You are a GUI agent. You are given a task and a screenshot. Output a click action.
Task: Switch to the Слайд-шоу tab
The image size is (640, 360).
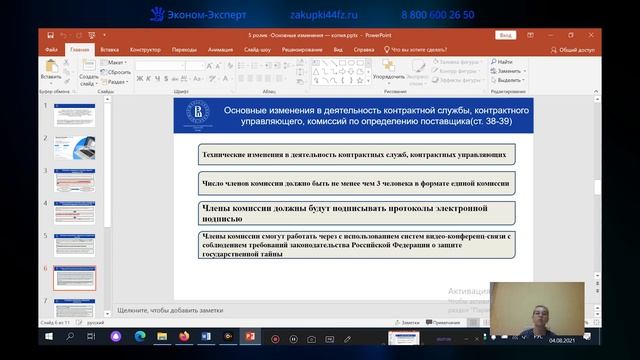(x=257, y=50)
